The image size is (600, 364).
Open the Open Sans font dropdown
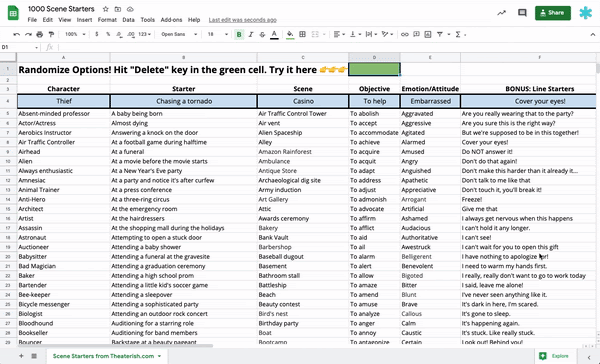[179, 34]
